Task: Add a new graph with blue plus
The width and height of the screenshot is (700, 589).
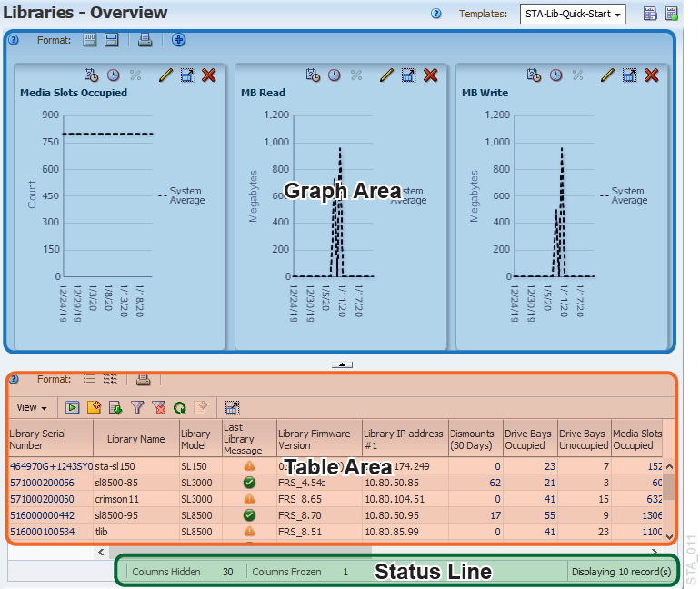Action: 178,40
